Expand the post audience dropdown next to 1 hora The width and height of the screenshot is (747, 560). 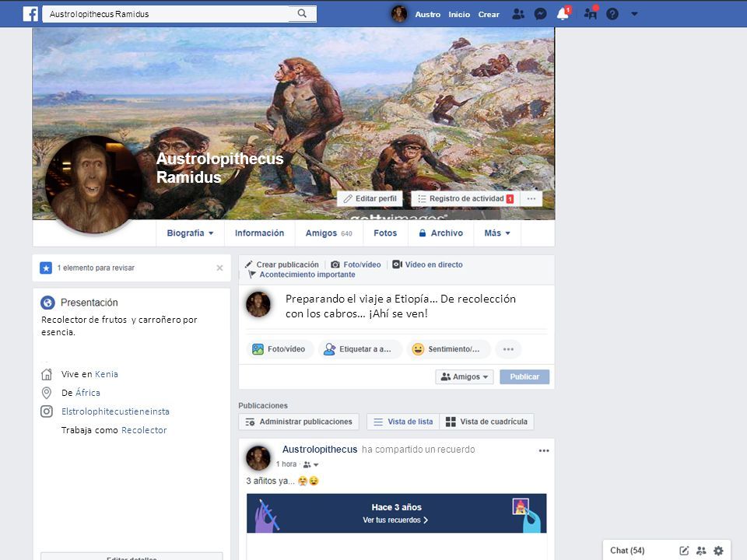[x=311, y=464]
